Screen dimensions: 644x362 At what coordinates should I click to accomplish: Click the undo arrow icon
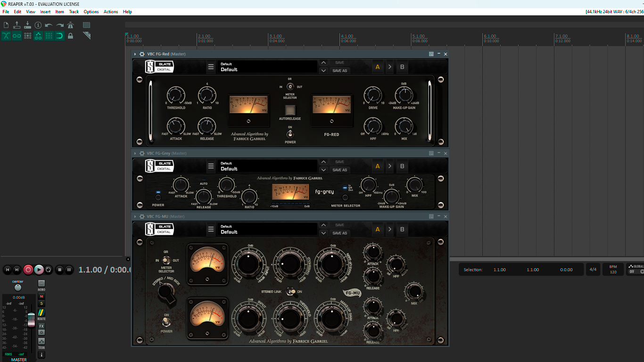point(49,25)
